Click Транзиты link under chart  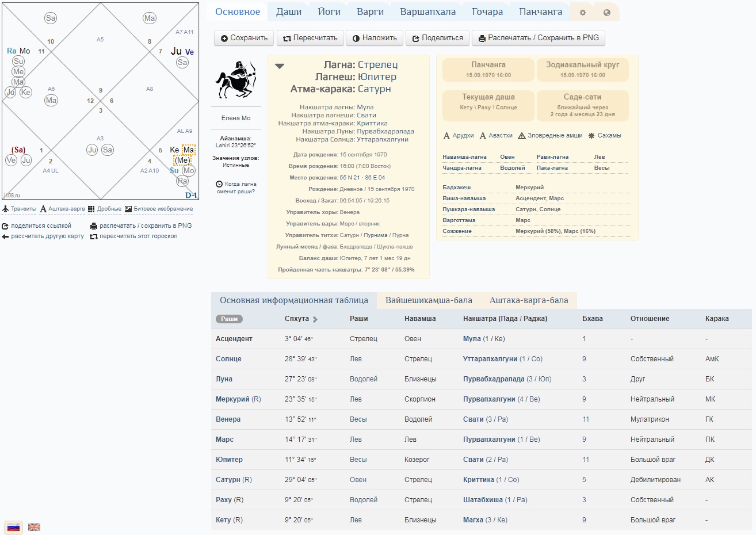click(19, 209)
